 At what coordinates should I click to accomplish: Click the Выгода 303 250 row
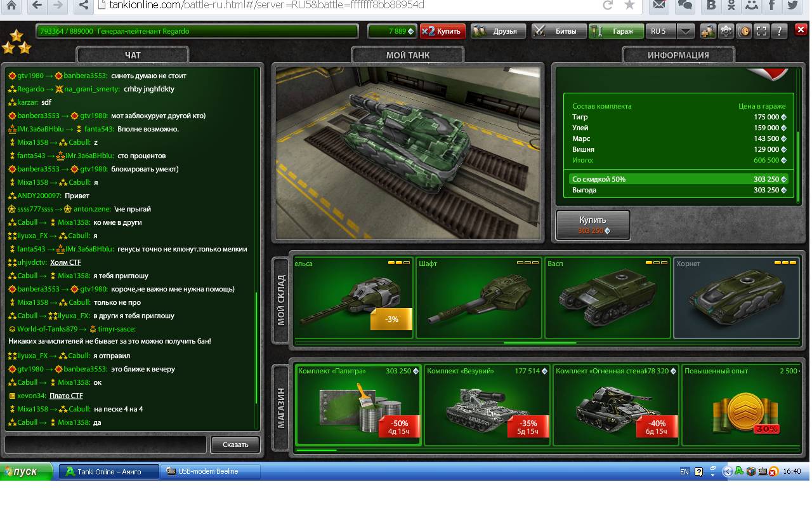(679, 190)
